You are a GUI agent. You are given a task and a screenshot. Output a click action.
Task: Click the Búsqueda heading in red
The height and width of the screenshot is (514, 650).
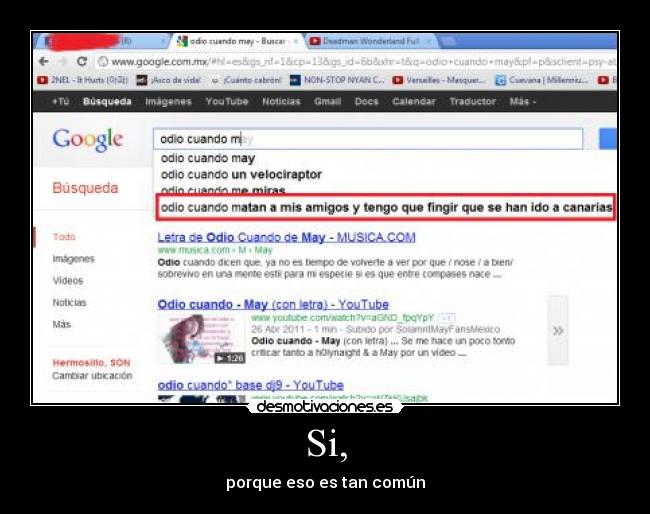coord(85,188)
